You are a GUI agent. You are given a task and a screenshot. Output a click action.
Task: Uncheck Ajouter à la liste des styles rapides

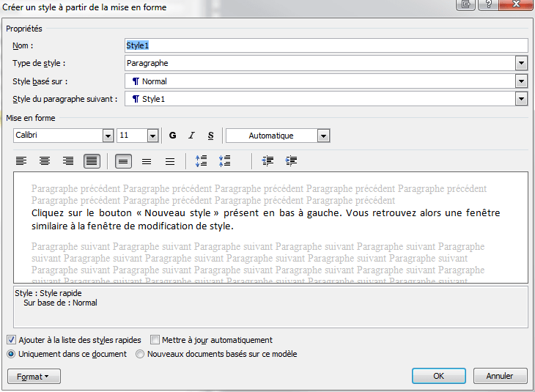tap(11, 340)
